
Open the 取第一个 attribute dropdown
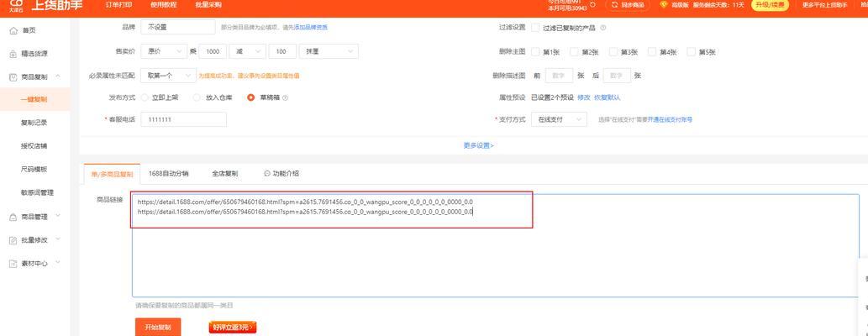[x=168, y=75]
